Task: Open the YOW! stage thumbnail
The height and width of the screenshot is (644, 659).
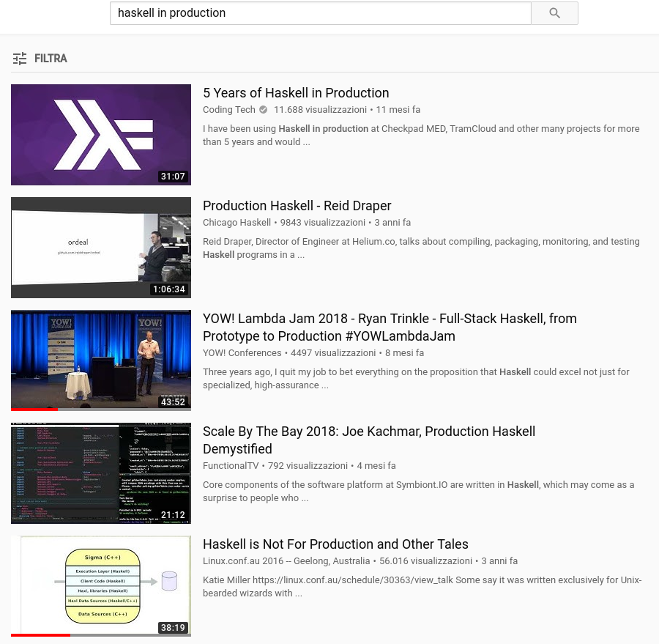Action: point(101,360)
